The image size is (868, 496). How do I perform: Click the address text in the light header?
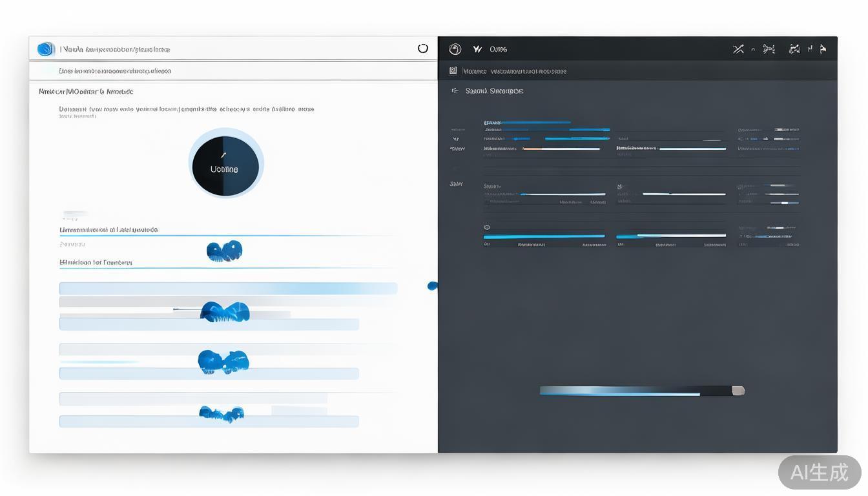[x=115, y=49]
